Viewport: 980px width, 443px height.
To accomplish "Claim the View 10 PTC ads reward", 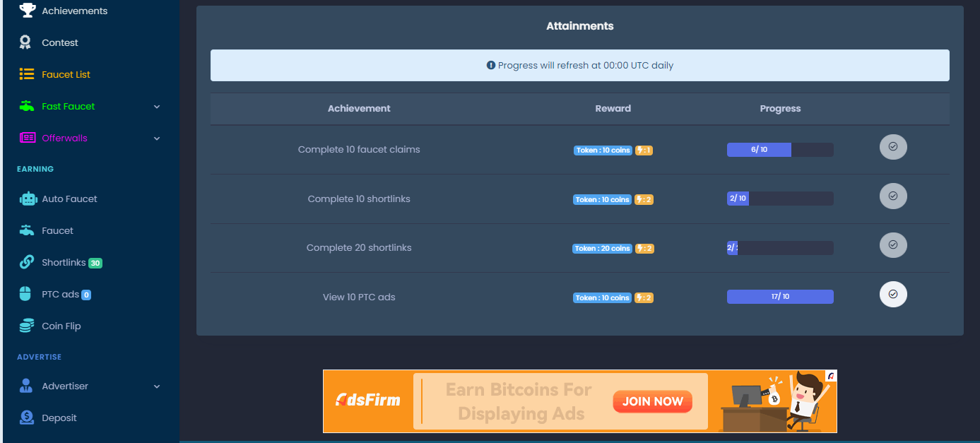I will click(x=893, y=295).
